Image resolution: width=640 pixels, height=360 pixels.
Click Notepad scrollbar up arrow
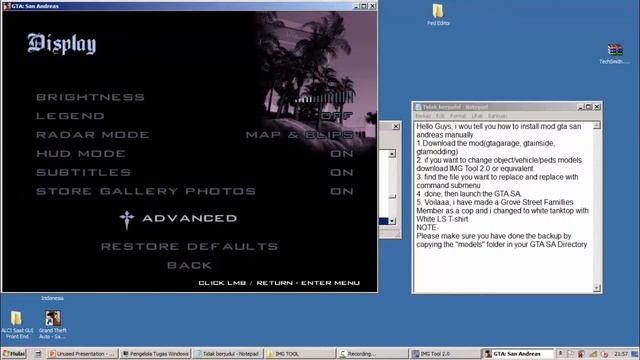coord(597,125)
